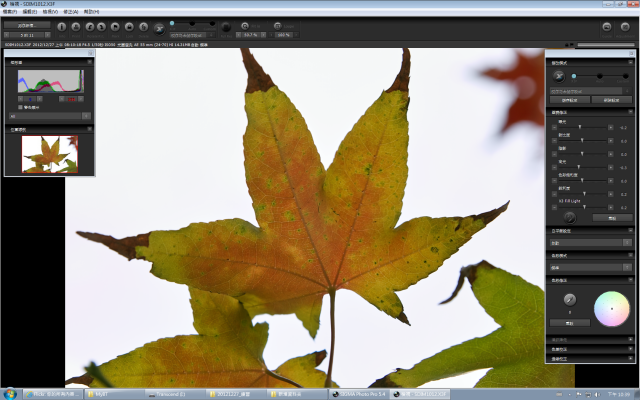Click the navigator thumbnail of the leaf
The image size is (640, 400).
tap(50, 154)
